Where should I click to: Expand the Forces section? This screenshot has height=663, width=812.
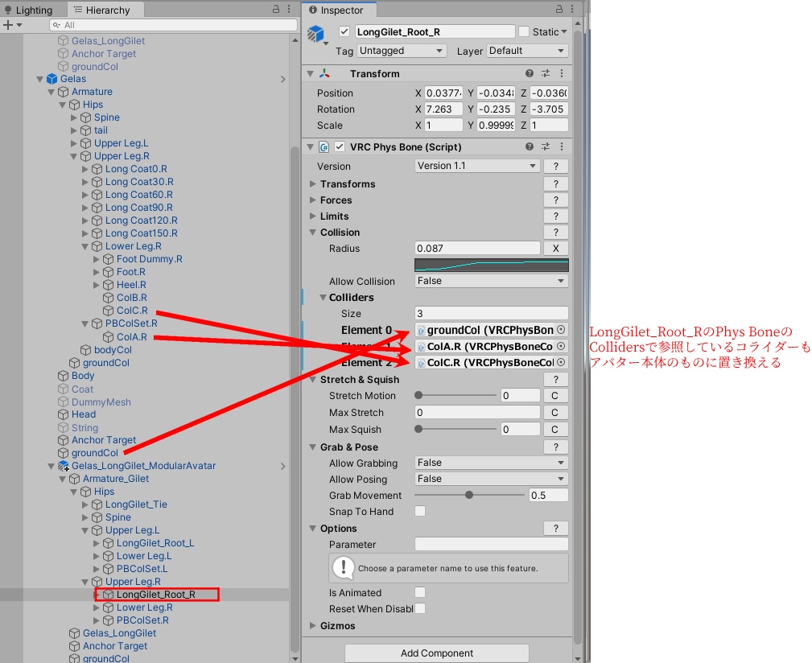tap(313, 200)
